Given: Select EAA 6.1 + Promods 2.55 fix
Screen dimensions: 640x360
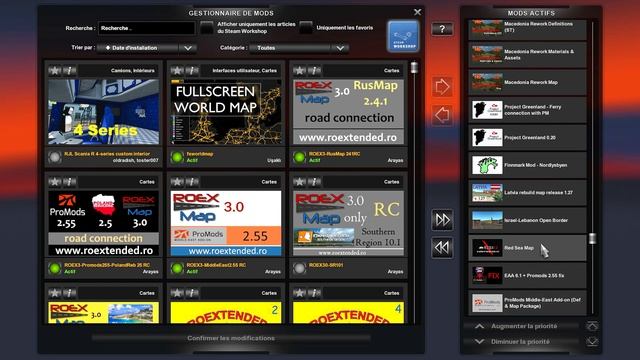Looking at the screenshot, I should coord(527,276).
